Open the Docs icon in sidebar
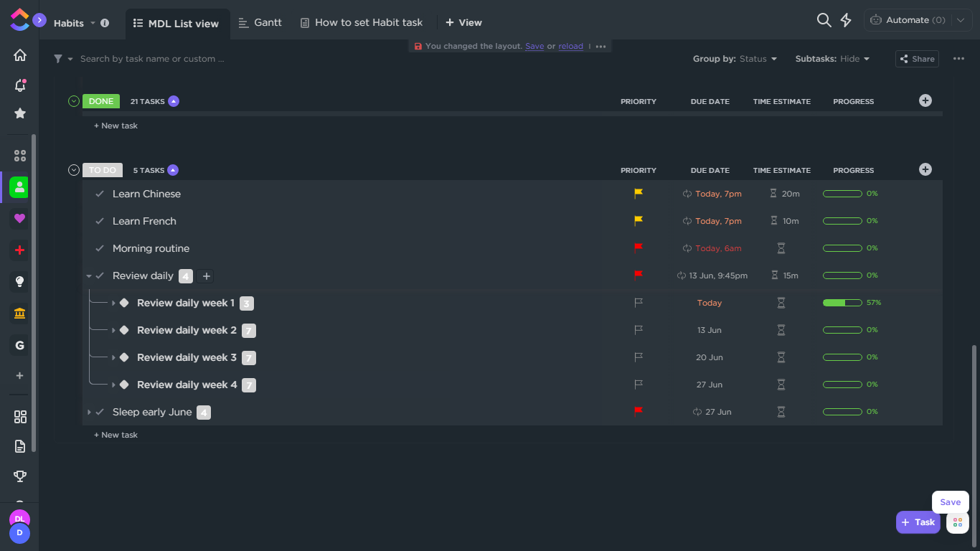Image resolution: width=980 pixels, height=551 pixels. [x=20, y=446]
